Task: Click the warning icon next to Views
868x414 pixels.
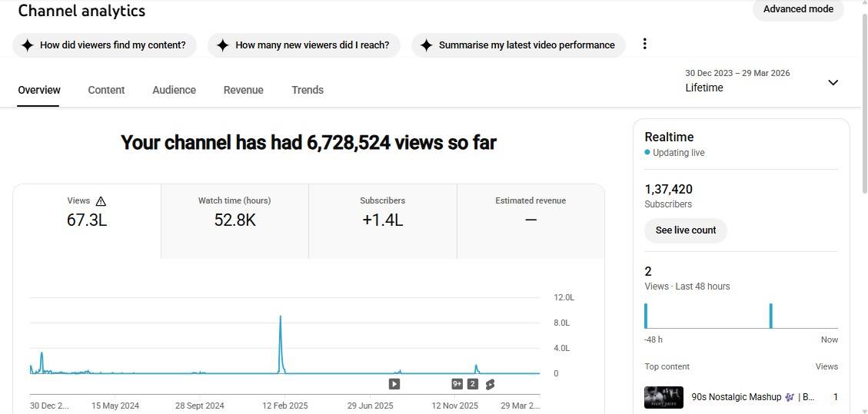Action: point(101,201)
